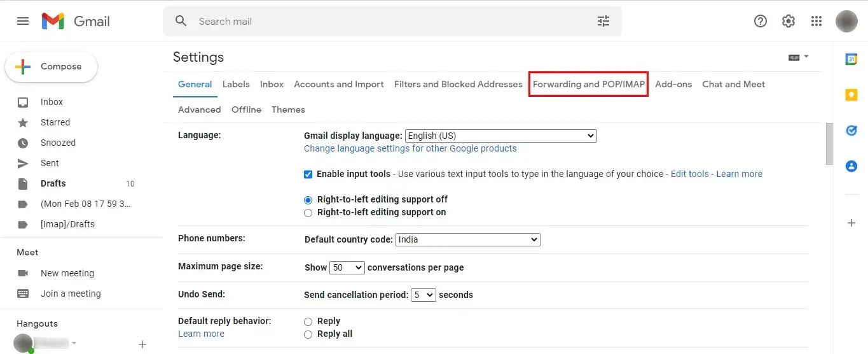Show search options filter icon
868x354 pixels.
click(603, 21)
